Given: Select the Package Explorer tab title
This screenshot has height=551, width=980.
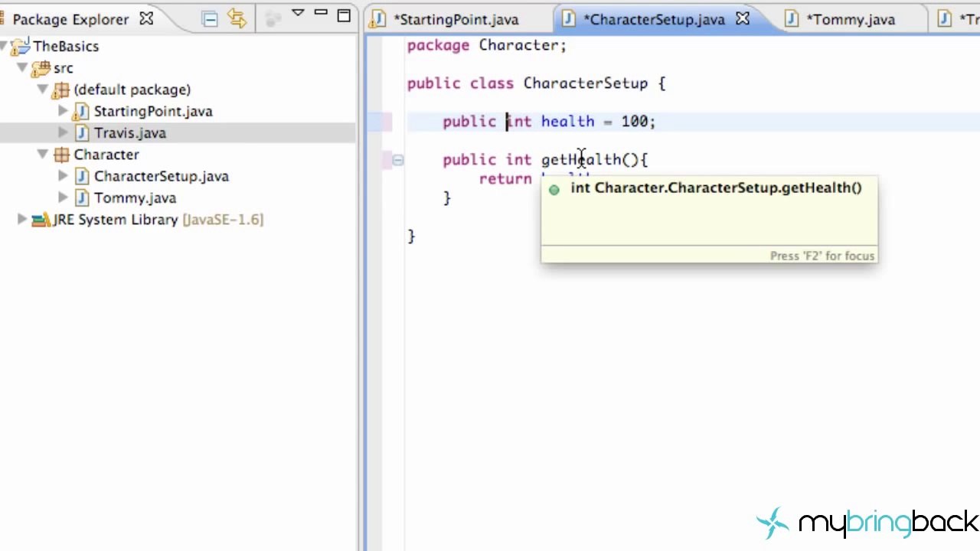Looking at the screenshot, I should click(x=70, y=19).
